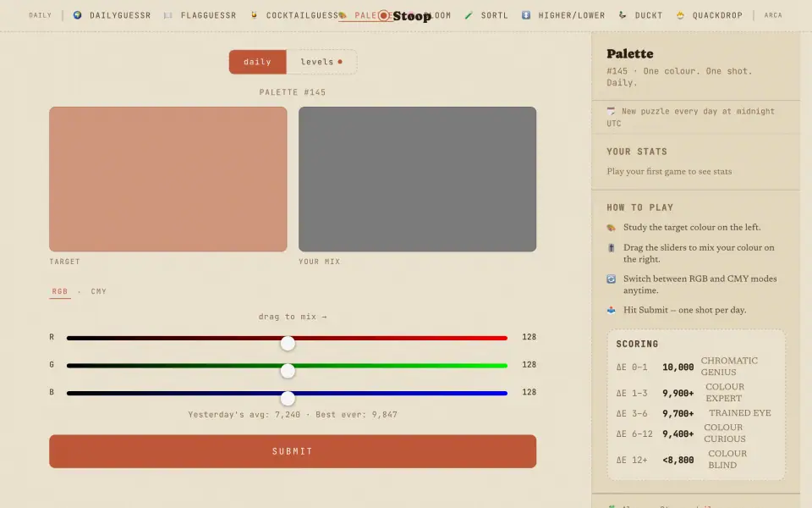Click the switch icon beside RGB and CMY modes
The image size is (812, 508).
(611, 279)
